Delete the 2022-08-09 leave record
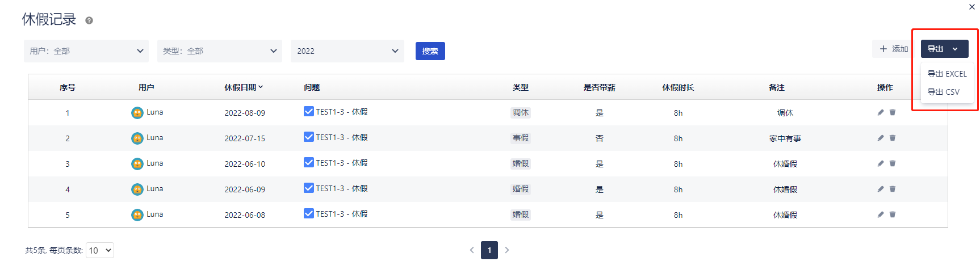 (x=892, y=112)
